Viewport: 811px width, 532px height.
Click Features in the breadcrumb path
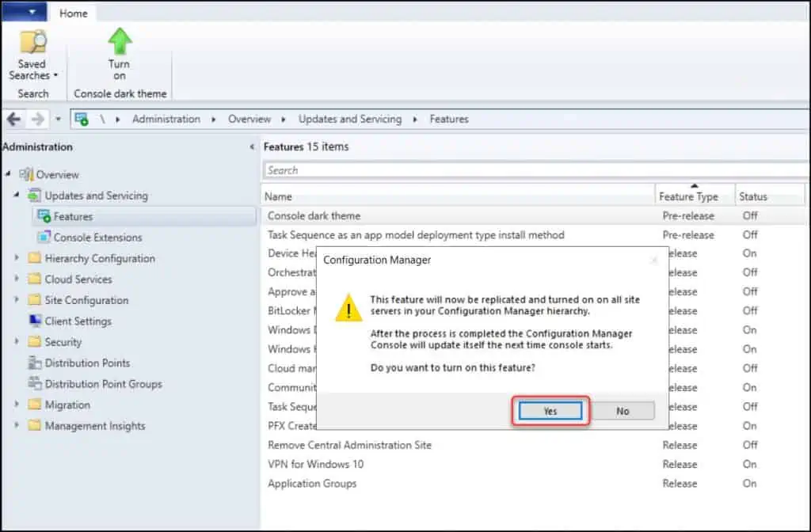point(449,119)
